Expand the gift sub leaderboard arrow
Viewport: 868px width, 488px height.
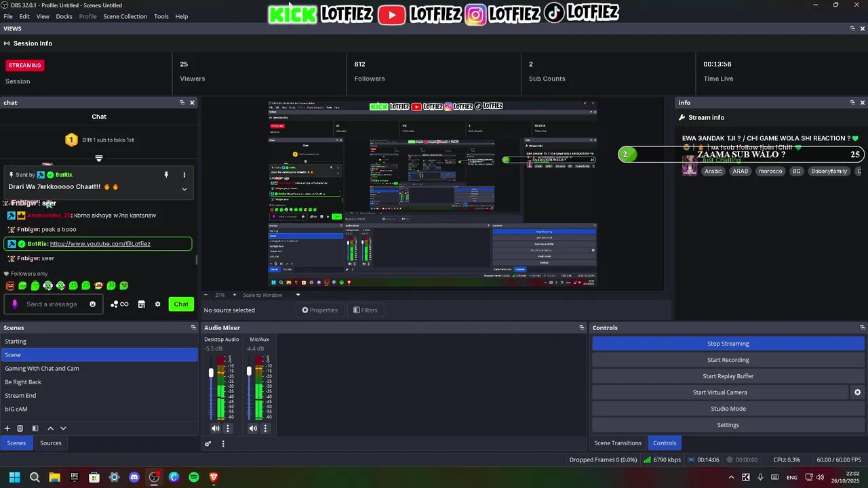tap(99, 159)
